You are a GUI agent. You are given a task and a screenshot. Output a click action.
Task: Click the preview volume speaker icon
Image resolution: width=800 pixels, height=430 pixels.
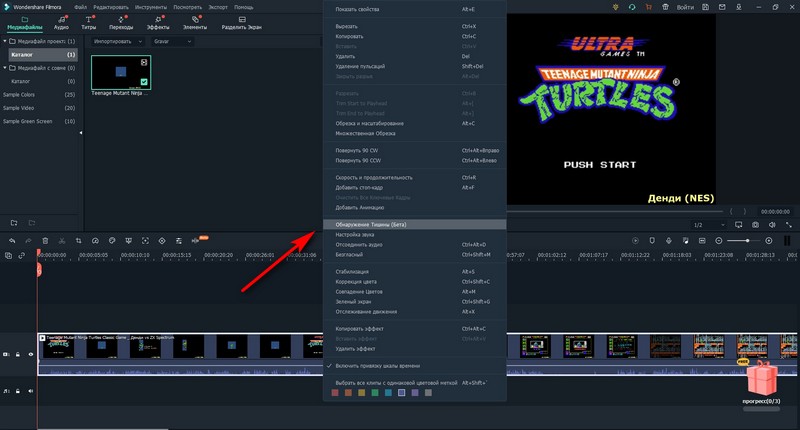click(x=772, y=224)
